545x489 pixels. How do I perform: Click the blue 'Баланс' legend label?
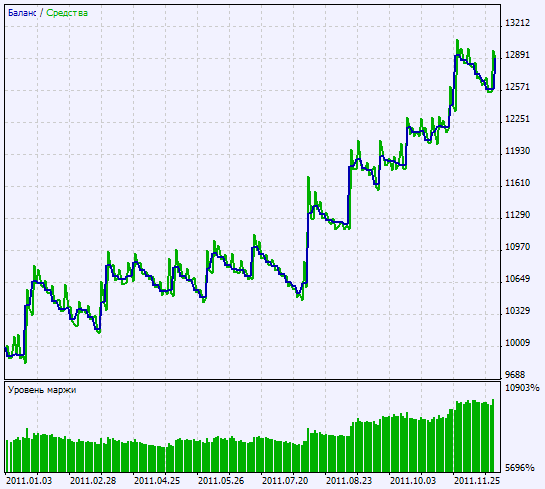coord(22,13)
